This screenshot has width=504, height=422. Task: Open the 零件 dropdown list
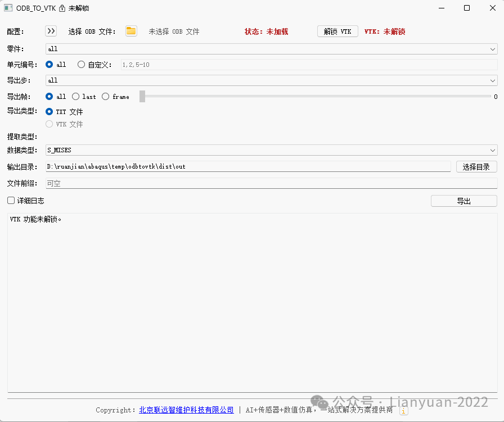tap(271, 49)
